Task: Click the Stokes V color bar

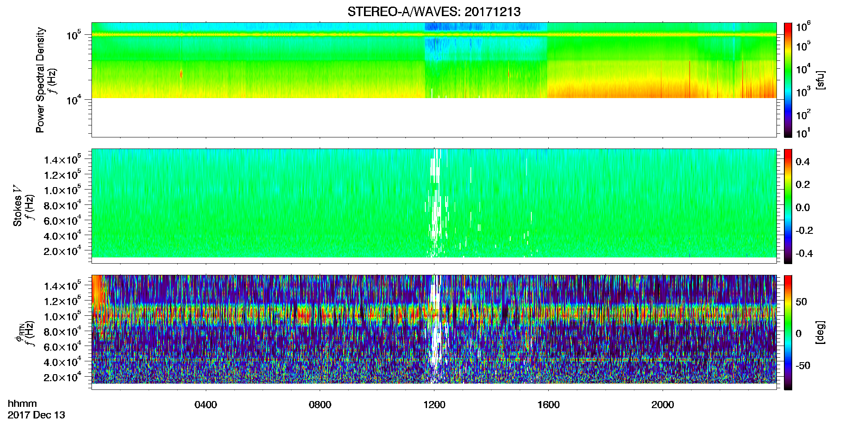Action: tap(788, 206)
